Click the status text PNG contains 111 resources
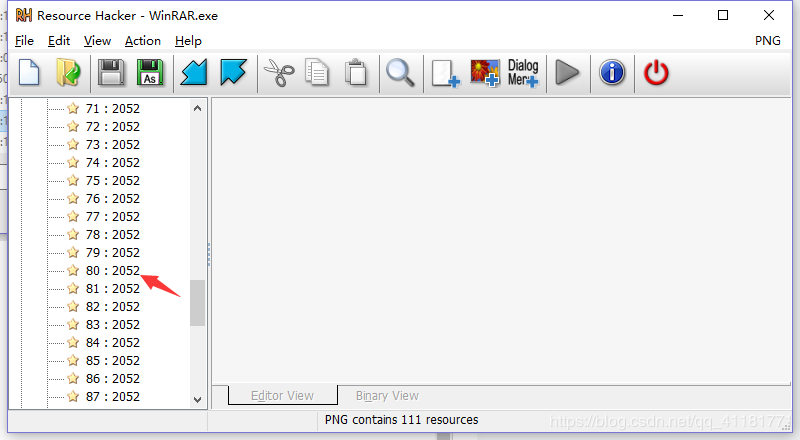The width and height of the screenshot is (800, 440). click(x=402, y=420)
